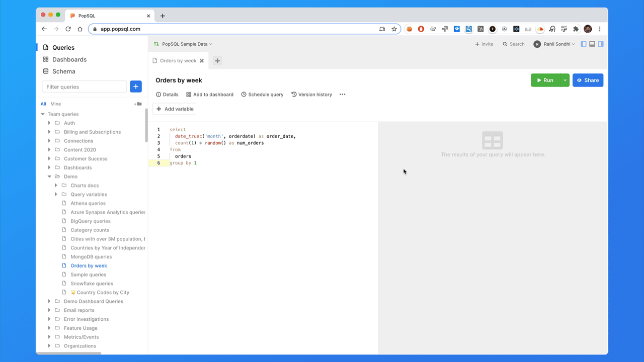Open a new browser tab

coord(163,16)
